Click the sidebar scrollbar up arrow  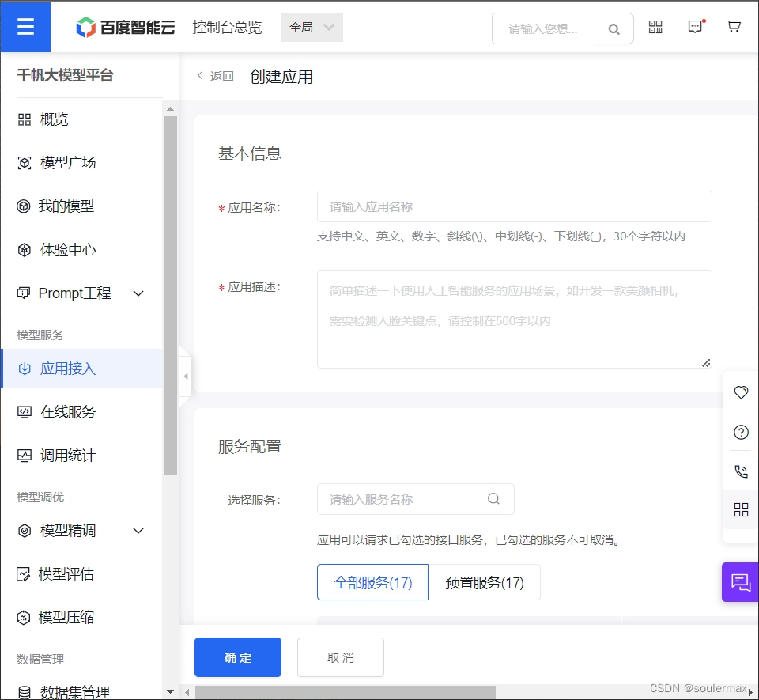pyautogui.click(x=171, y=109)
